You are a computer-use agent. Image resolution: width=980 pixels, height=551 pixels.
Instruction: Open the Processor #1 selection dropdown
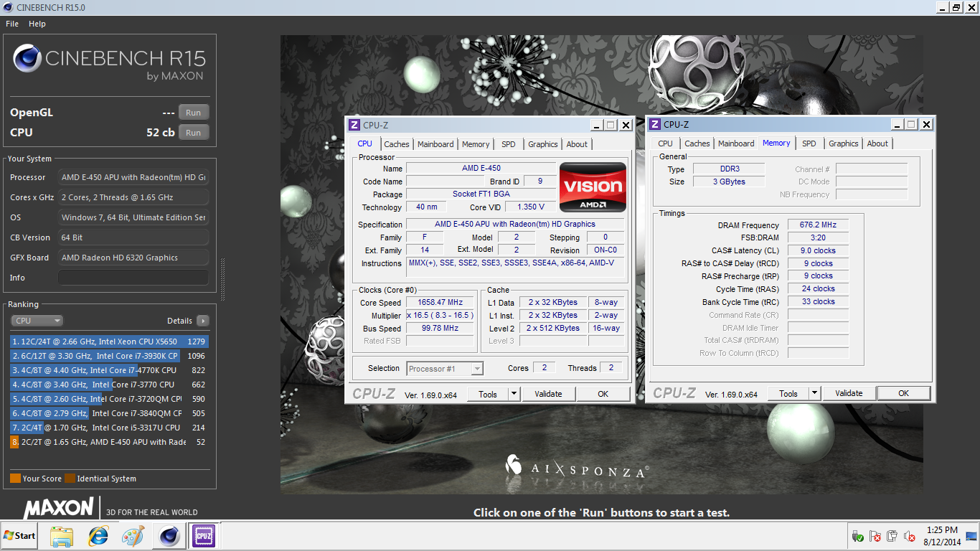click(445, 369)
